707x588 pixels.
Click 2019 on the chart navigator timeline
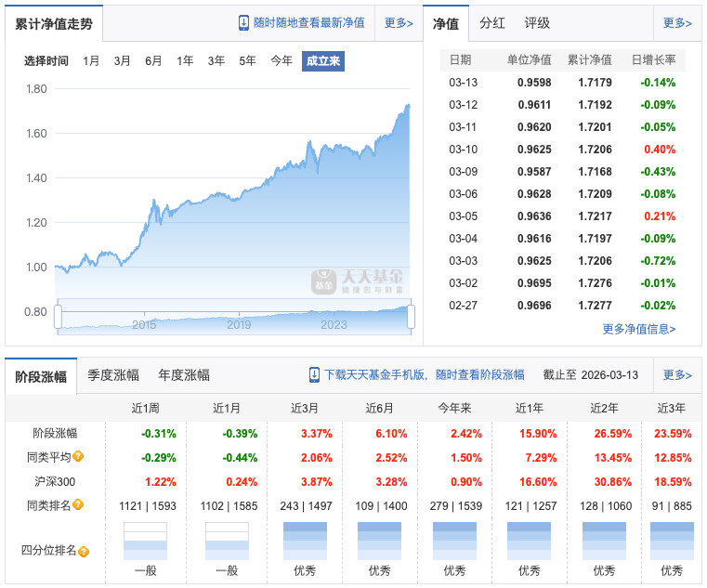pos(239,325)
